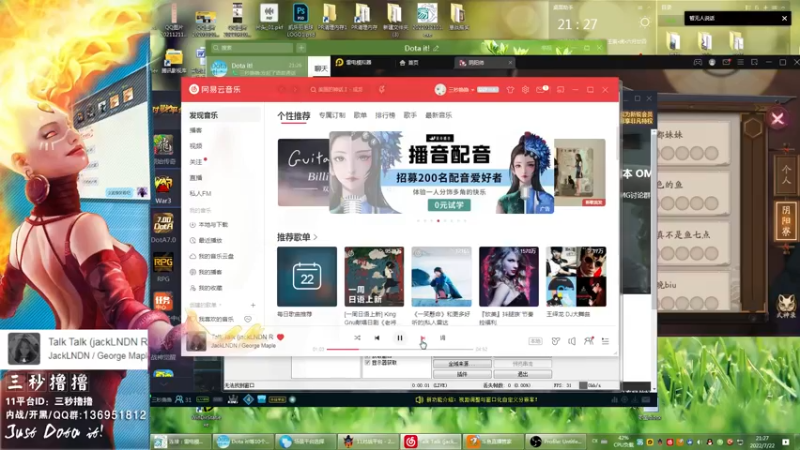Switch to the 最新音乐 tab

pos(439,115)
